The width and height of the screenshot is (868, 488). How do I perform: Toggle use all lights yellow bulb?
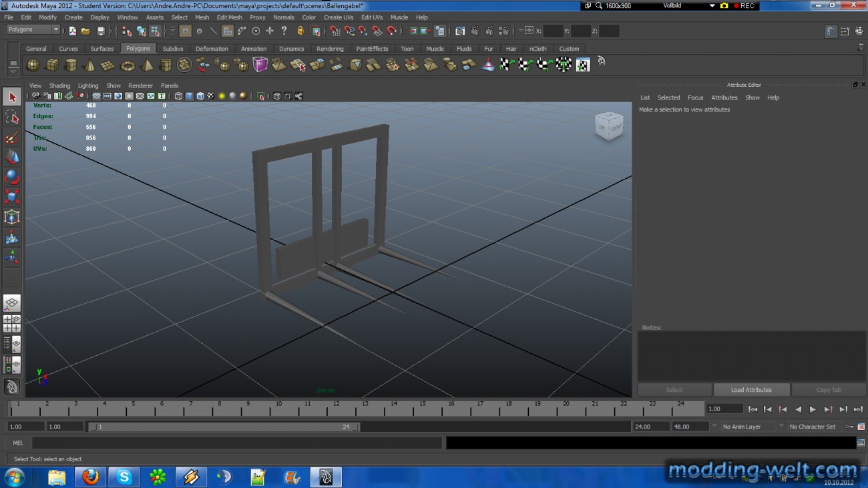click(x=222, y=96)
